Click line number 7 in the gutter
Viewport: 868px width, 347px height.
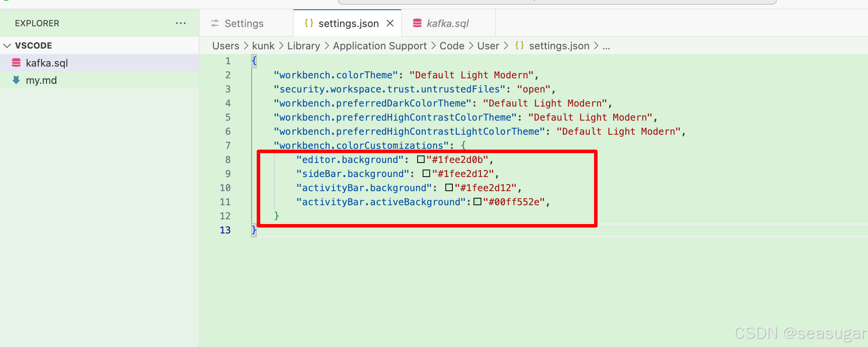point(228,146)
